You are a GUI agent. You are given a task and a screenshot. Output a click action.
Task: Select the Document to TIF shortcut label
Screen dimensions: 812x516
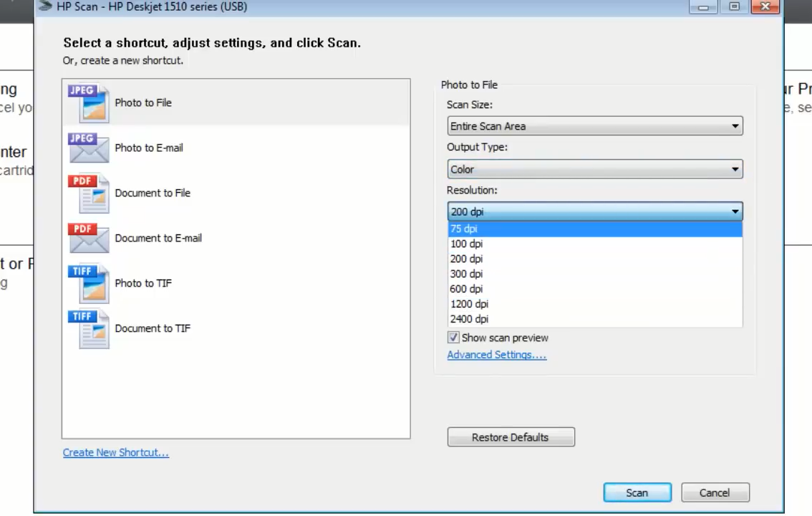tap(153, 328)
